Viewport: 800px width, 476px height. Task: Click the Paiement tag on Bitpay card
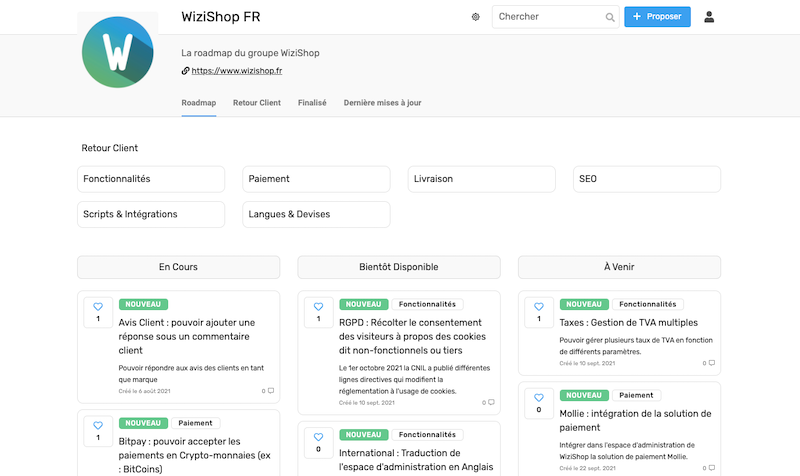click(195, 423)
